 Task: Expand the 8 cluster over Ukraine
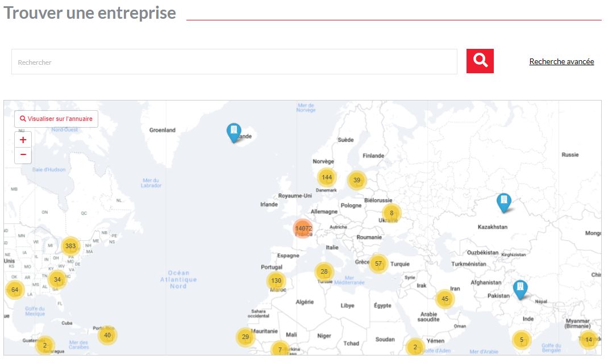(392, 213)
